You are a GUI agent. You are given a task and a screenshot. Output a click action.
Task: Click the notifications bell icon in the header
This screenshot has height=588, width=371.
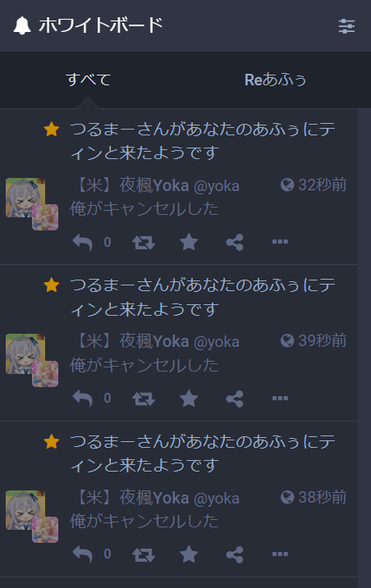click(x=22, y=26)
